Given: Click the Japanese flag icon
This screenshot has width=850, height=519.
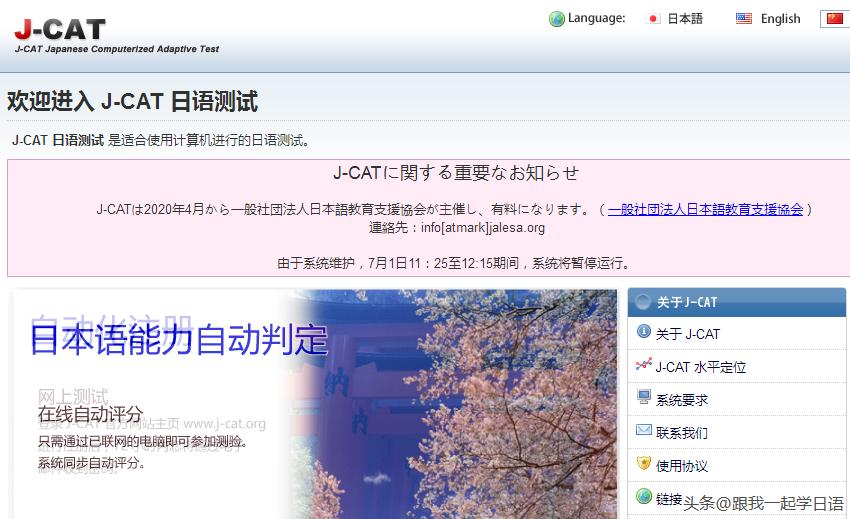Looking at the screenshot, I should coord(653,19).
